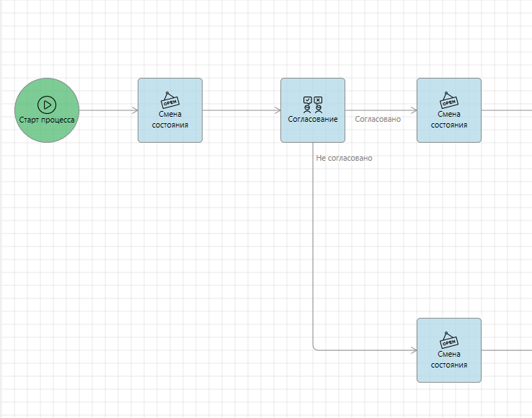
Task: Click the Согласовано connector label
Action: pos(378,119)
